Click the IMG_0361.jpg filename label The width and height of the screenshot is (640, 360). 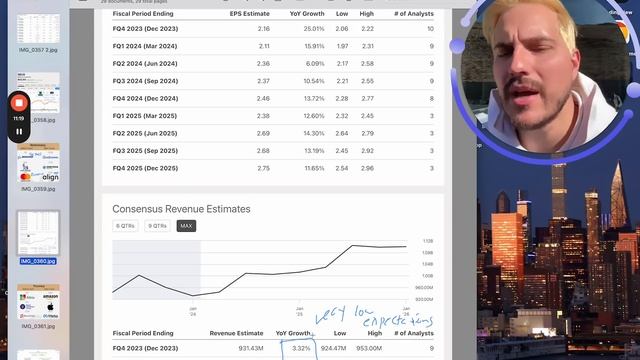tap(38, 327)
